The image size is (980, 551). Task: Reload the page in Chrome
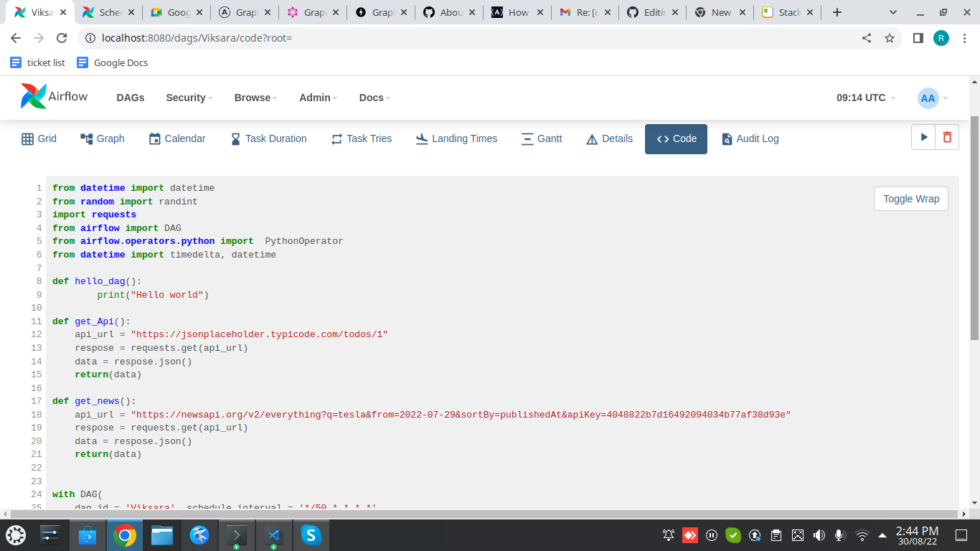pyautogui.click(x=62, y=38)
